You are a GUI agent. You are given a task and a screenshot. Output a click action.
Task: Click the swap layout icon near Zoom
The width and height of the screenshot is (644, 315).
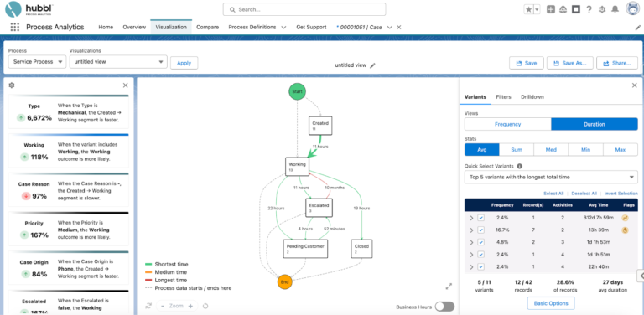pyautogui.click(x=148, y=306)
